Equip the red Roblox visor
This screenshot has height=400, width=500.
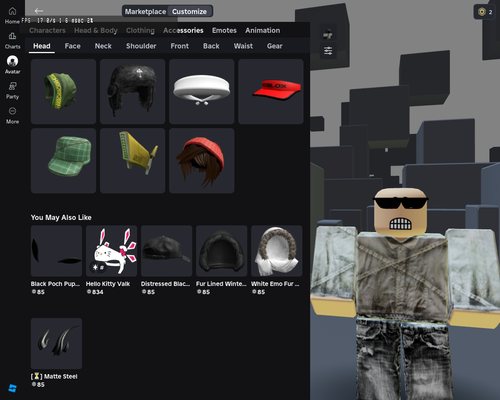pyautogui.click(x=271, y=91)
